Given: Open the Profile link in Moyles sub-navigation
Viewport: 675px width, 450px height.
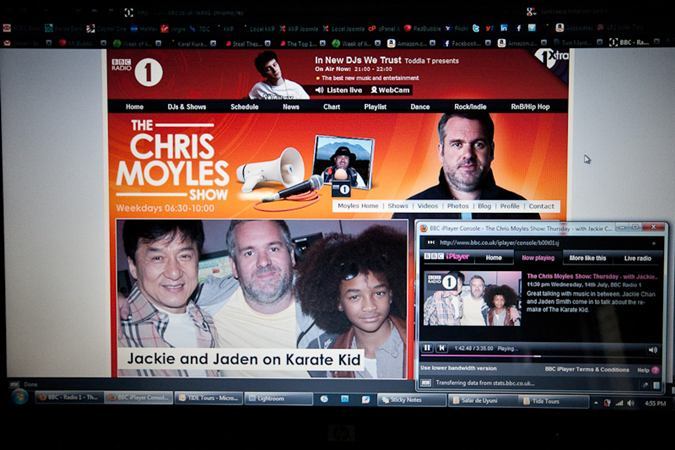Looking at the screenshot, I should pos(510,206).
